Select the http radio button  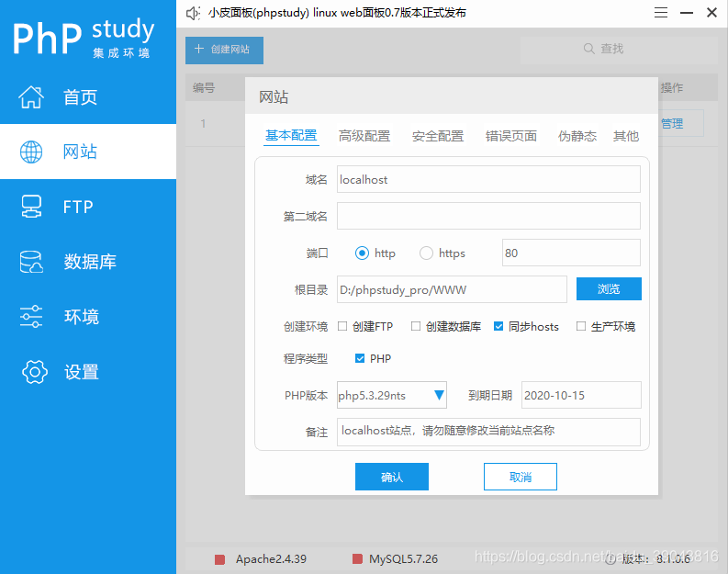click(x=362, y=253)
